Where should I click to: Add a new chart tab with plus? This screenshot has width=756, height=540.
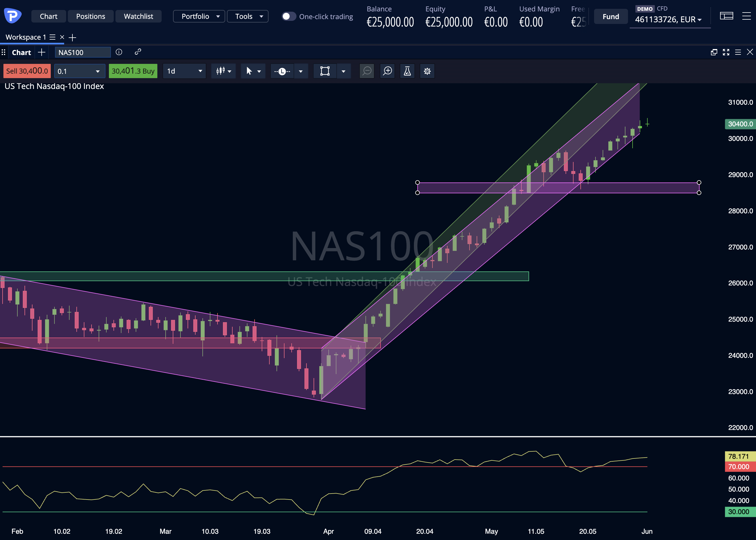42,52
